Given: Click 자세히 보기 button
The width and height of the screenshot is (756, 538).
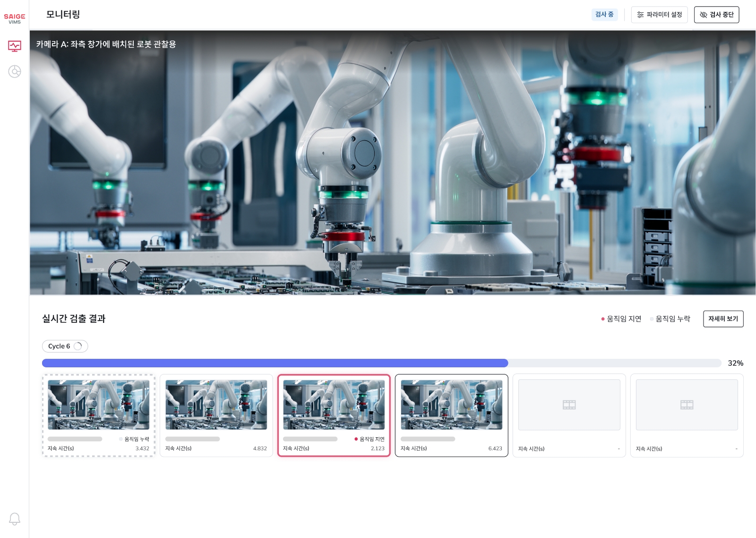Looking at the screenshot, I should 723,319.
